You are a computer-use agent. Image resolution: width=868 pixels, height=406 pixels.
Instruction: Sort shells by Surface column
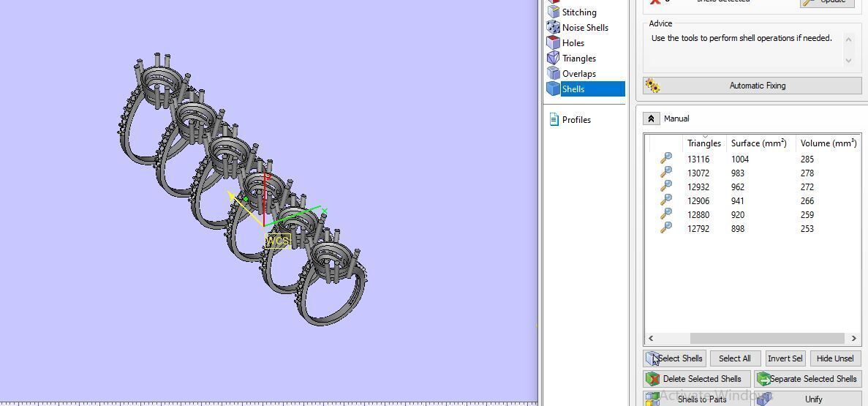coord(758,143)
